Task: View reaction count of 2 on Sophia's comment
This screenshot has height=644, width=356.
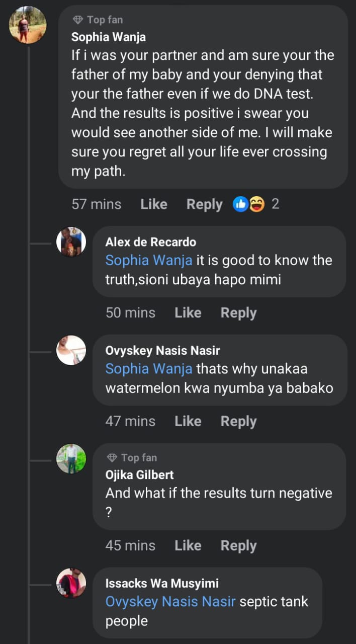Action: tap(275, 204)
